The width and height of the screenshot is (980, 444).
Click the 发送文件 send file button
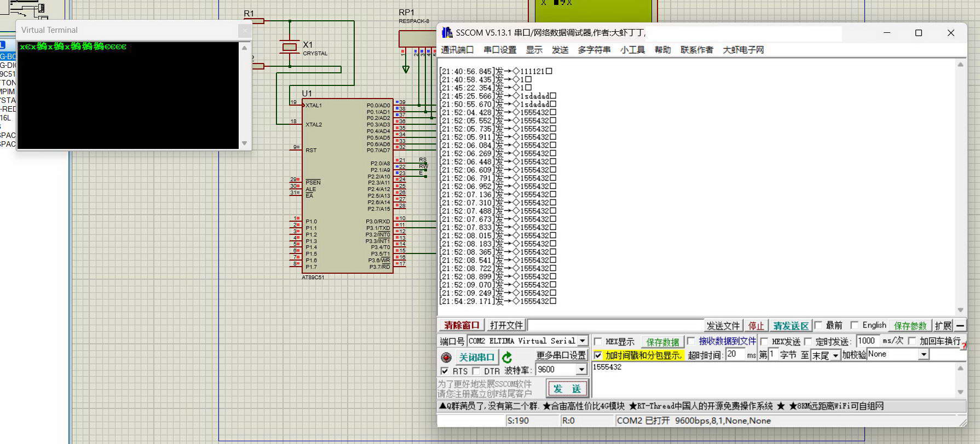[723, 326]
